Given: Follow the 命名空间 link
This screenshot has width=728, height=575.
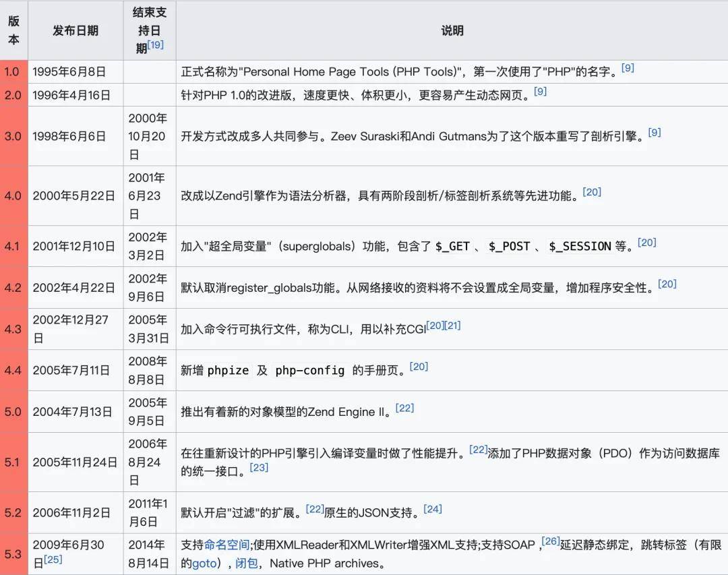Looking at the screenshot, I should coord(226,545).
